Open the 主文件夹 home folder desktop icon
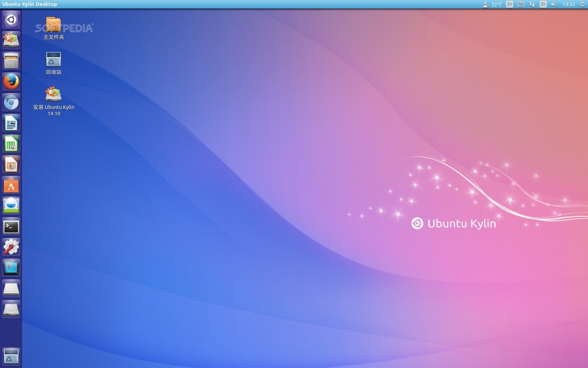Viewport: 588px width, 368px height. [x=54, y=28]
